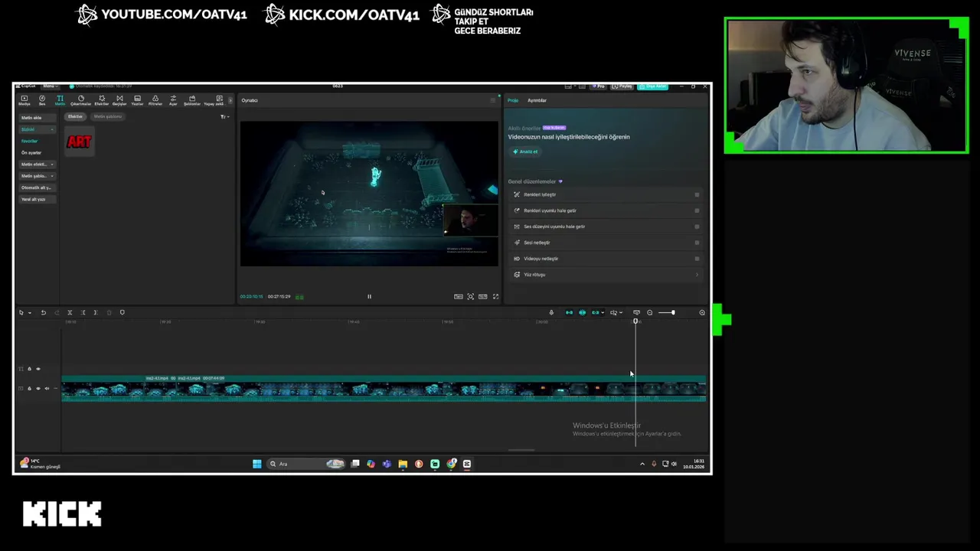The image size is (980, 551).
Task: Open the text filter sort dropdown
Action: click(224, 117)
